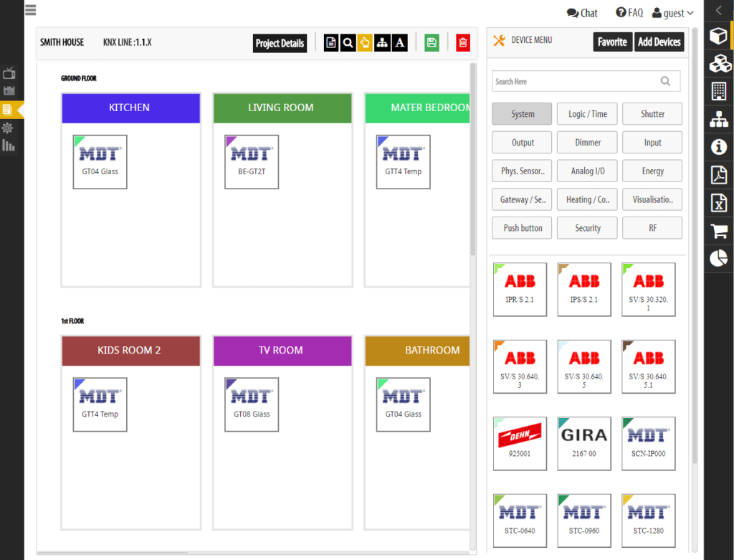Switch to the Favorite devices tab

pyautogui.click(x=612, y=42)
